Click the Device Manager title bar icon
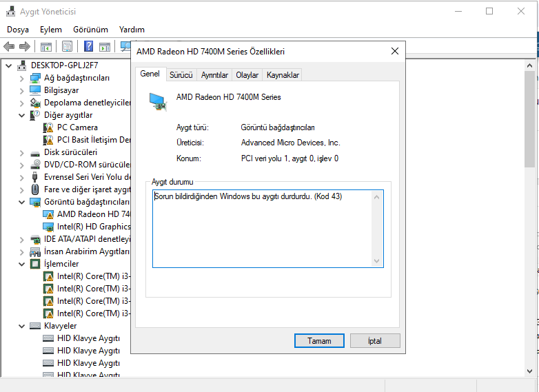539x392 pixels. [10, 11]
